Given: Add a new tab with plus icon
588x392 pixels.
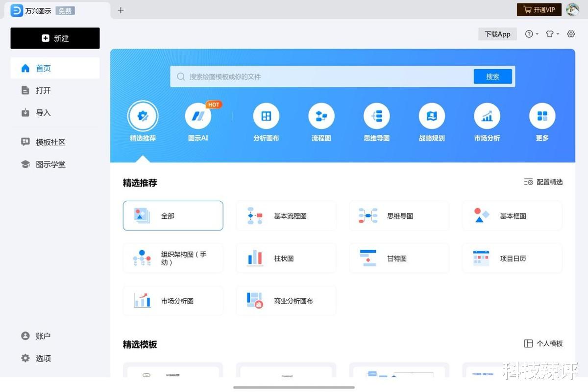Looking at the screenshot, I should point(121,10).
